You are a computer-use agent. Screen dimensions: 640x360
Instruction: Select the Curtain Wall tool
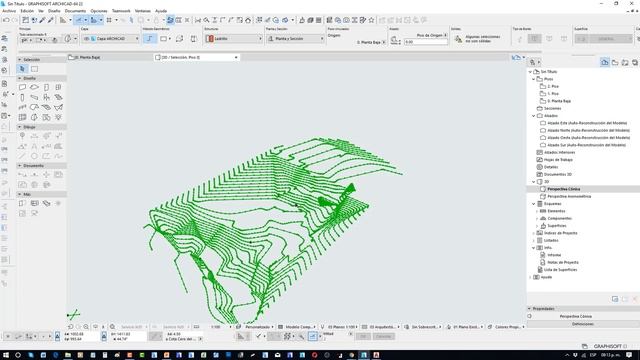(22, 117)
